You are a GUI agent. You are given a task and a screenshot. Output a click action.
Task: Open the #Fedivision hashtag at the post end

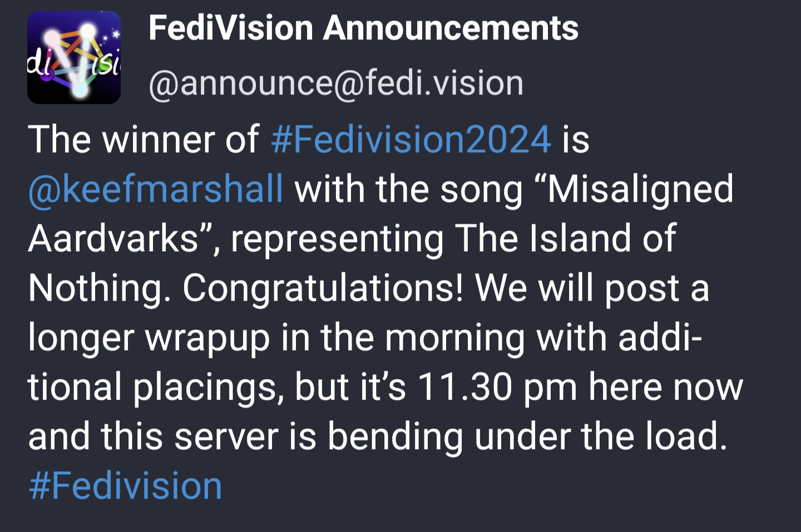click(126, 486)
